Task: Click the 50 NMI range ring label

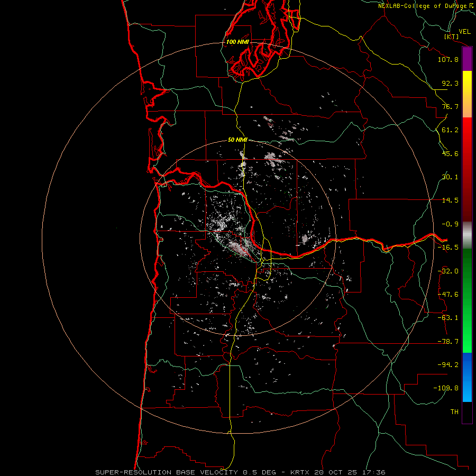Action: [237, 140]
